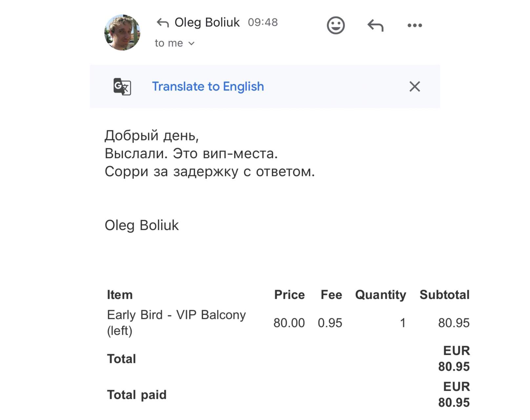The height and width of the screenshot is (420, 530).
Task: Click the 09:48 timestamp
Action: pyautogui.click(x=263, y=22)
